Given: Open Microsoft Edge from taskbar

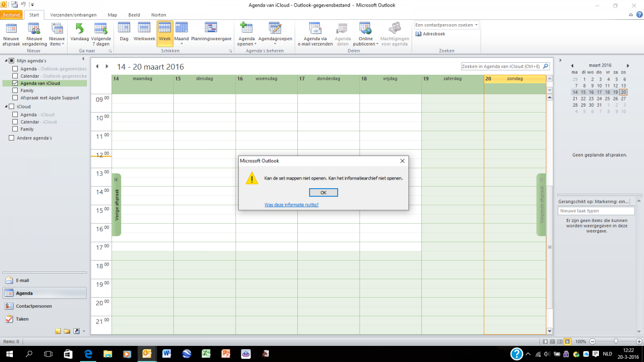Looking at the screenshot, I should click(x=88, y=354).
